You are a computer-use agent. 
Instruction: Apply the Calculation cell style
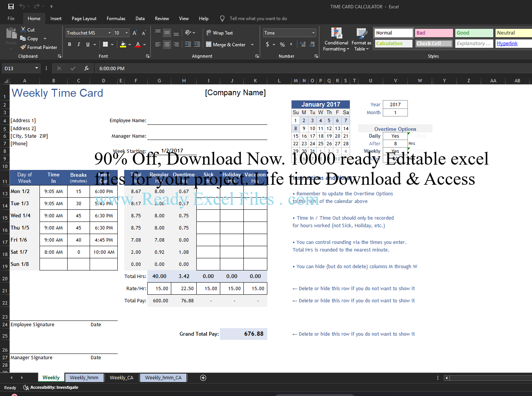(x=393, y=44)
